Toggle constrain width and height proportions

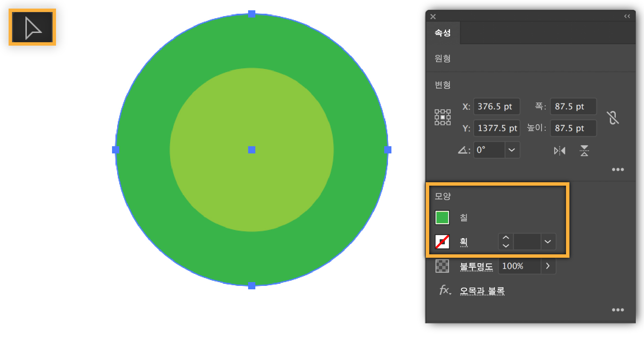tap(613, 118)
